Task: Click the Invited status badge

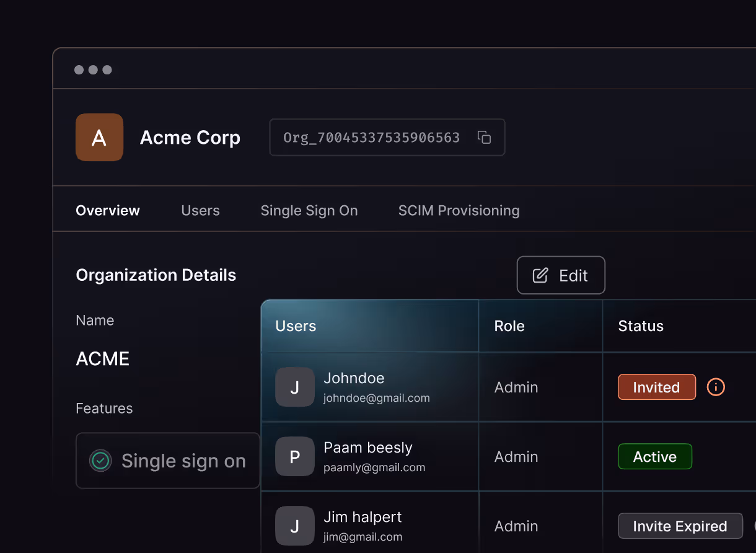Action: point(657,387)
